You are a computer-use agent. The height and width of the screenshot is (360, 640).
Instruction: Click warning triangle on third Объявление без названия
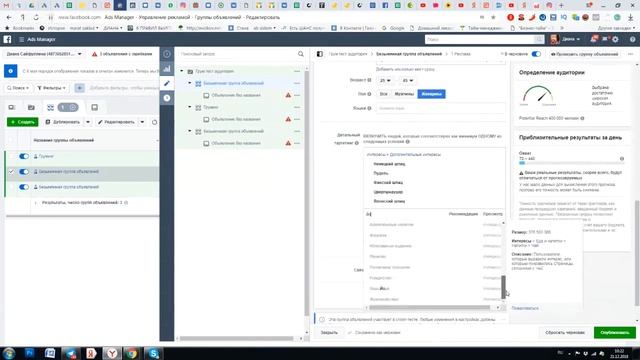288,143
